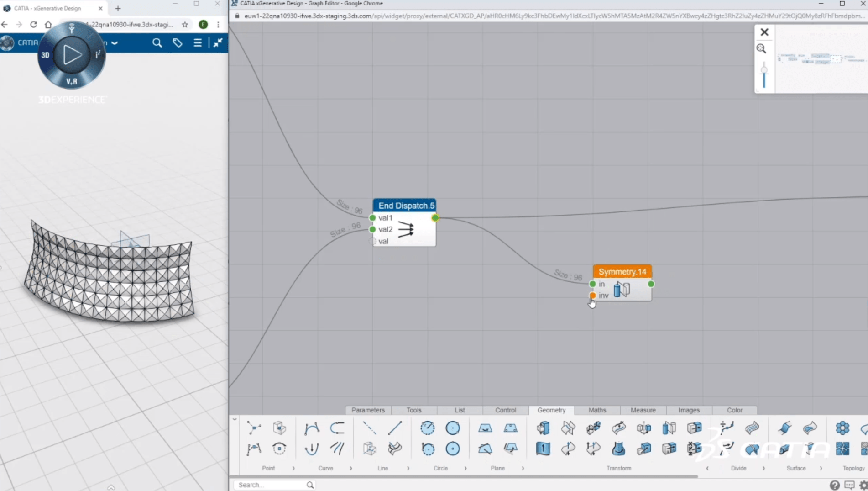Click the output port of End Dispatch.5
868x491 pixels.
tap(435, 218)
